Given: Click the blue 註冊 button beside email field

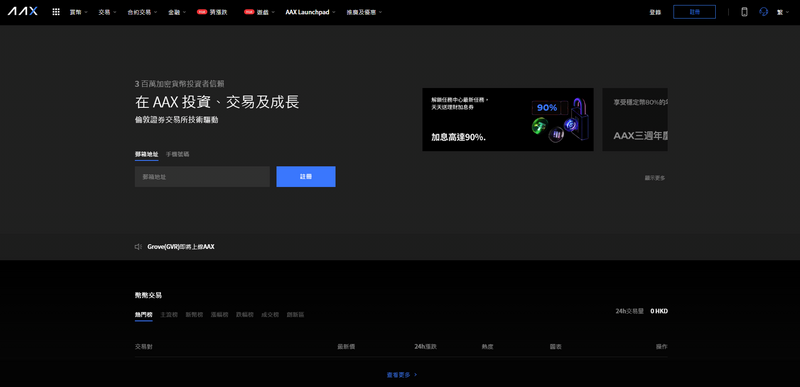Looking at the screenshot, I should pos(306,176).
